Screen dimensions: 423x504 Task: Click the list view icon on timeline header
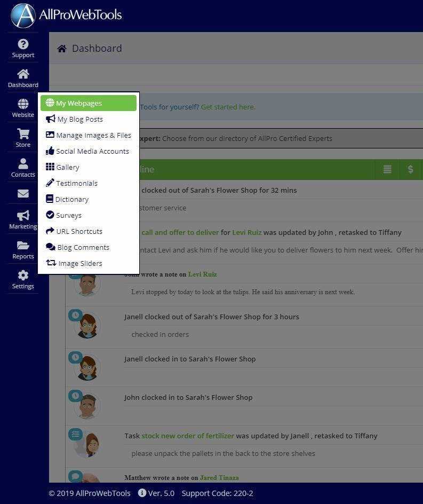387,169
